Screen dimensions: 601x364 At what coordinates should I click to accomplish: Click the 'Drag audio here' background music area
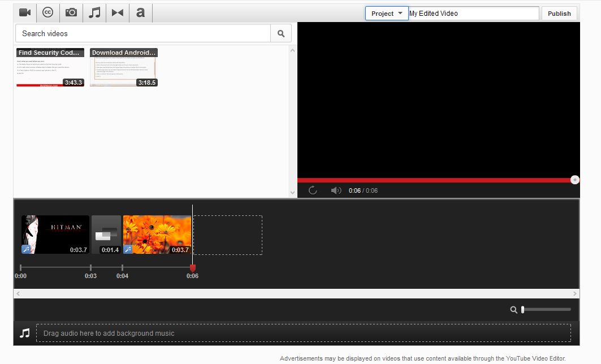pos(304,333)
